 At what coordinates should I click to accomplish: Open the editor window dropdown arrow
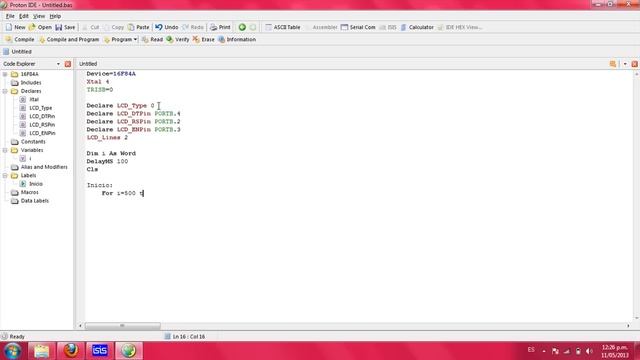click(625, 64)
